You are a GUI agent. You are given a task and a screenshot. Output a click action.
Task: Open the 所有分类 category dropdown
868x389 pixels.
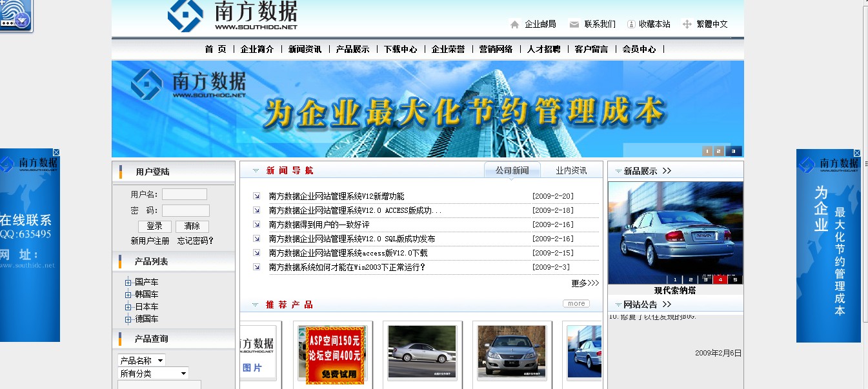coord(154,374)
